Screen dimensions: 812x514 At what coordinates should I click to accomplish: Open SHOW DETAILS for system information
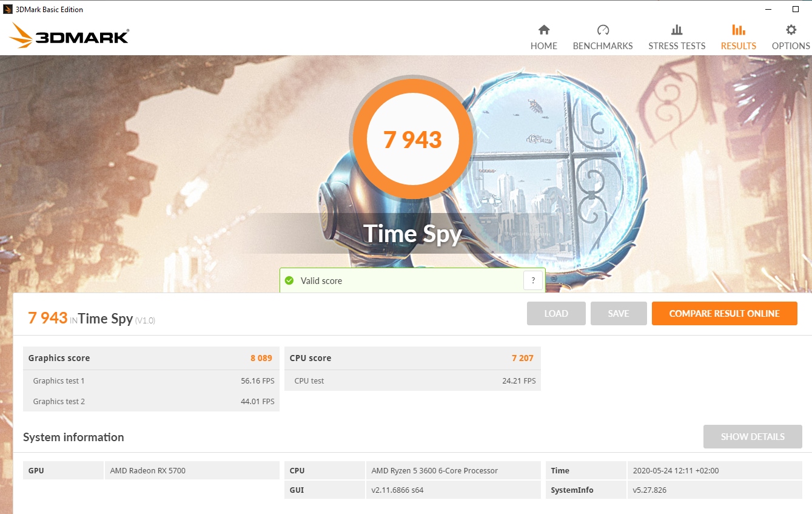pyautogui.click(x=753, y=436)
